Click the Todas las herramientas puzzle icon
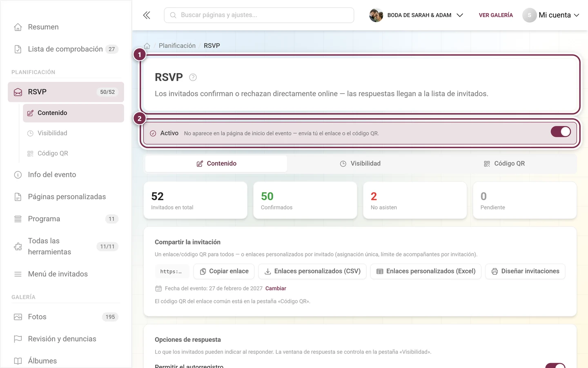Viewport: 588px width, 368px height. [x=18, y=247]
